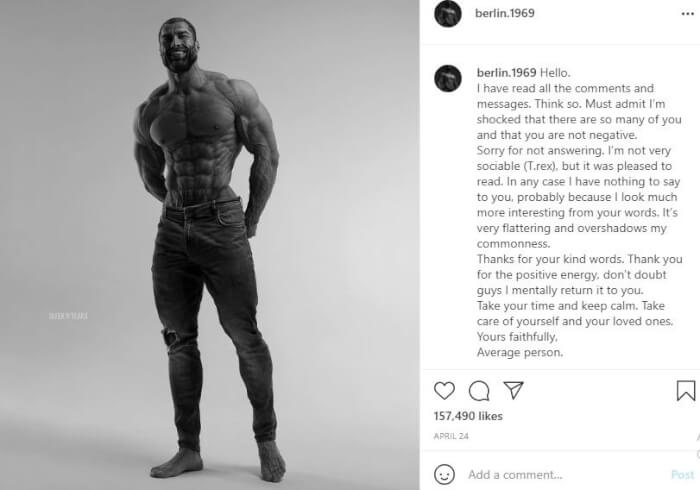Click the watermark text on the photo

(68, 316)
